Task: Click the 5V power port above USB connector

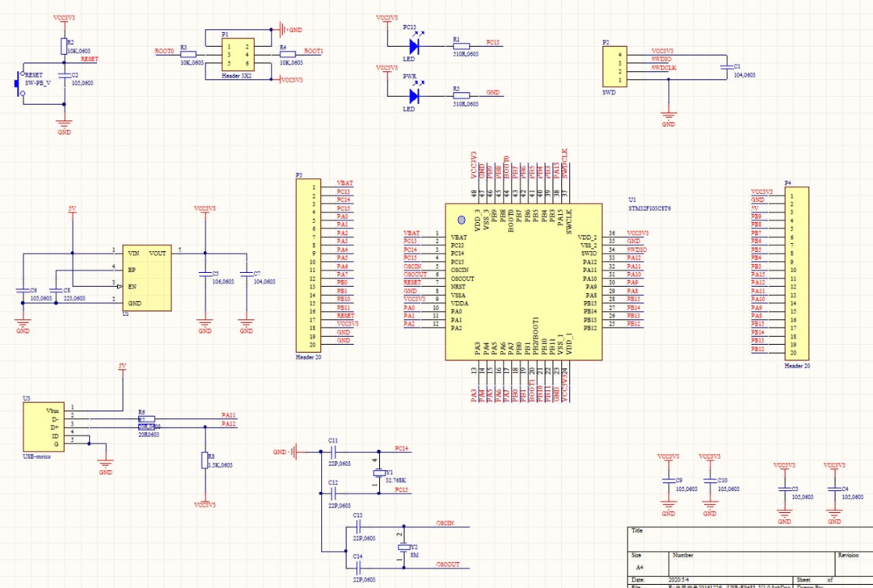Action: point(122,367)
